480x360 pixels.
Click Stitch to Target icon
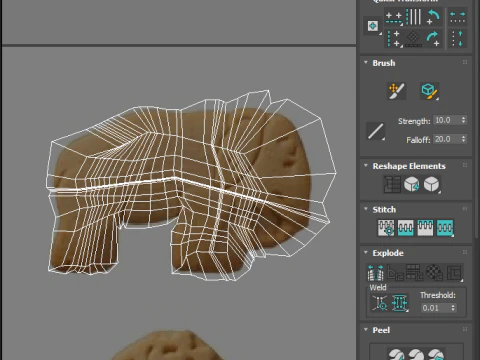(x=386, y=228)
